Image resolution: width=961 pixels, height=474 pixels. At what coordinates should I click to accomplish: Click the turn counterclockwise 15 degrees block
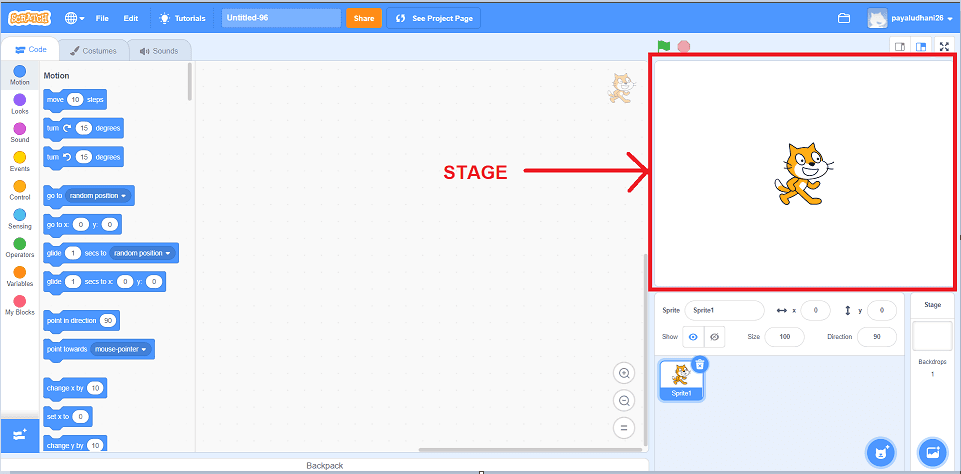click(83, 158)
